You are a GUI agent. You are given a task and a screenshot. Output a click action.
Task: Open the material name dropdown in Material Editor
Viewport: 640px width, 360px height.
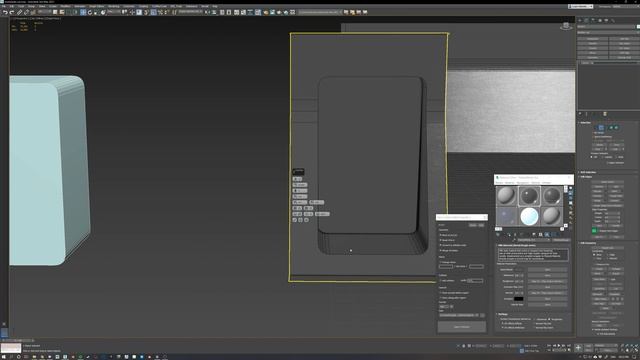[534, 240]
